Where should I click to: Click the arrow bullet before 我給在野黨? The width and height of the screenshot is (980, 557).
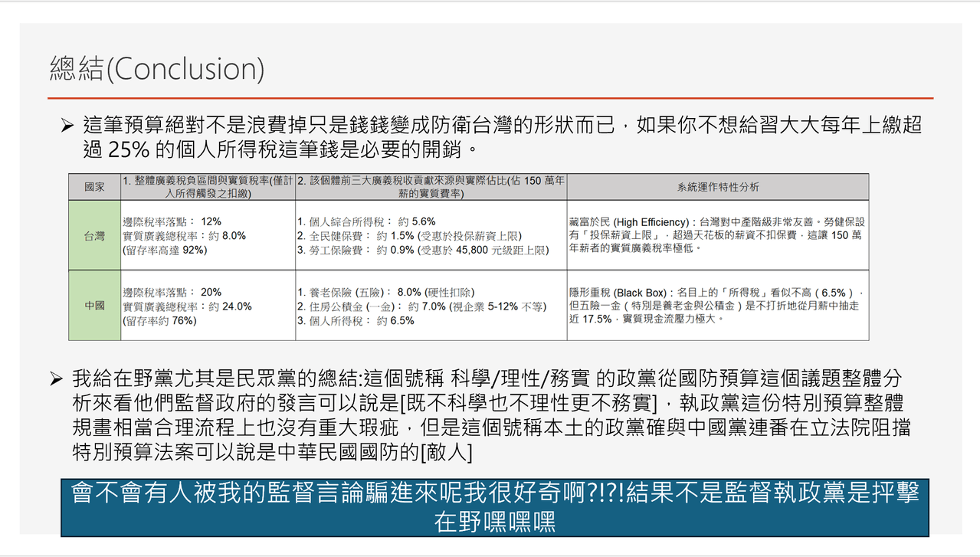56,378
